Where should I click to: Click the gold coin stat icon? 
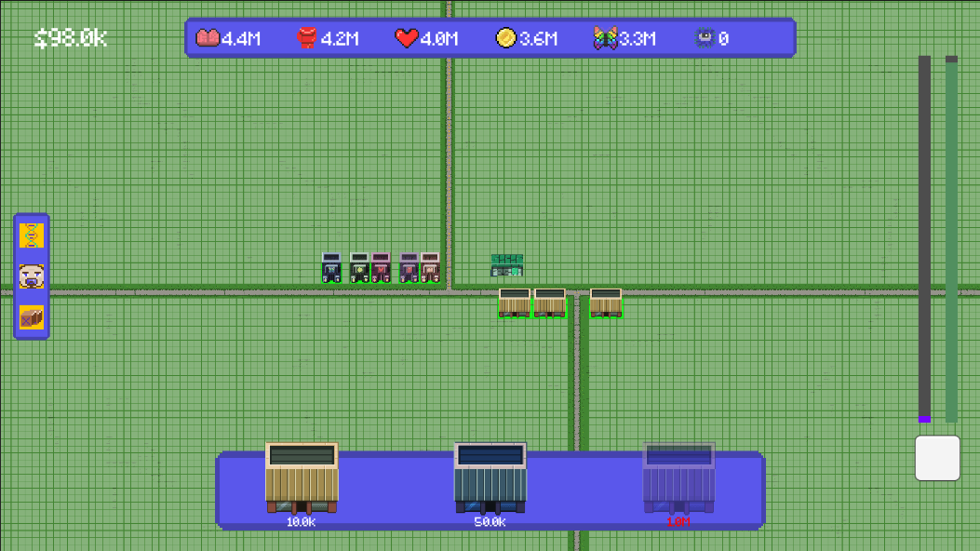coord(505,38)
